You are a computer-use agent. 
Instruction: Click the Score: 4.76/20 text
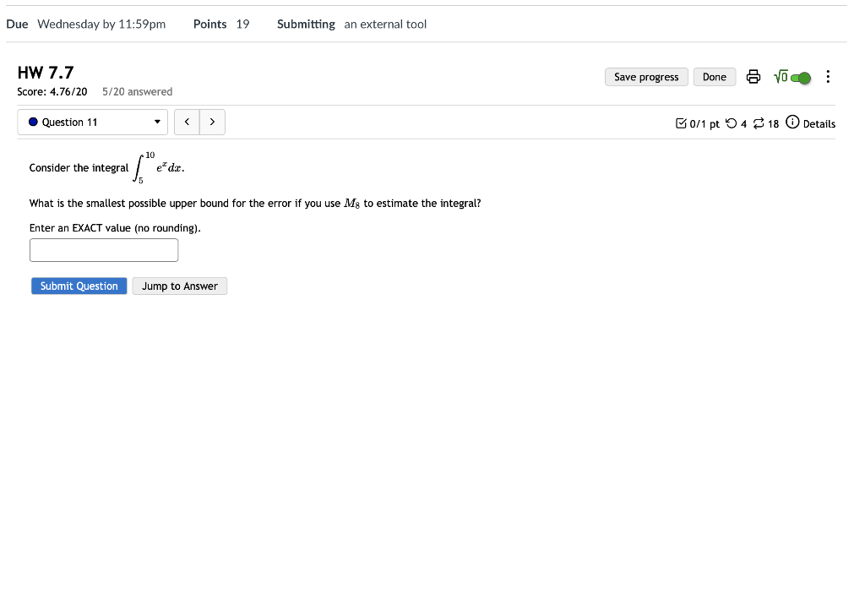tap(52, 91)
